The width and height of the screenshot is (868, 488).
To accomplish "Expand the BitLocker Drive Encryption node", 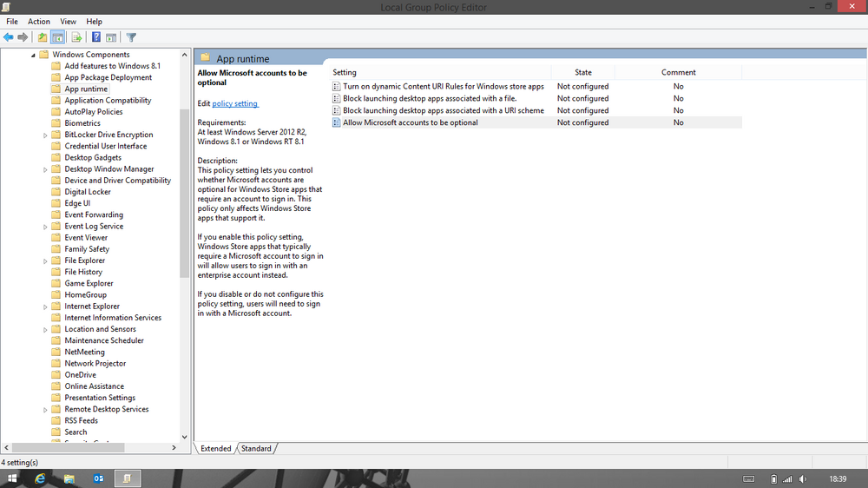I will coord(45,135).
